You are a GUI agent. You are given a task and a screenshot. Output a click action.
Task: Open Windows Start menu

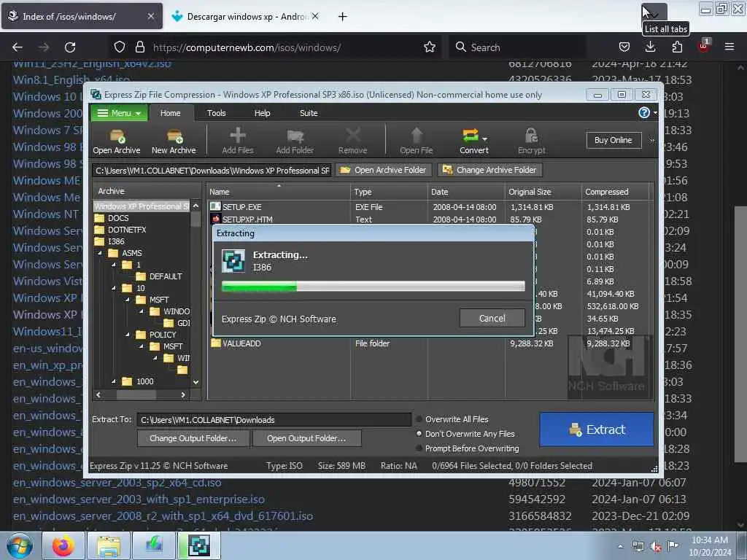pyautogui.click(x=19, y=545)
